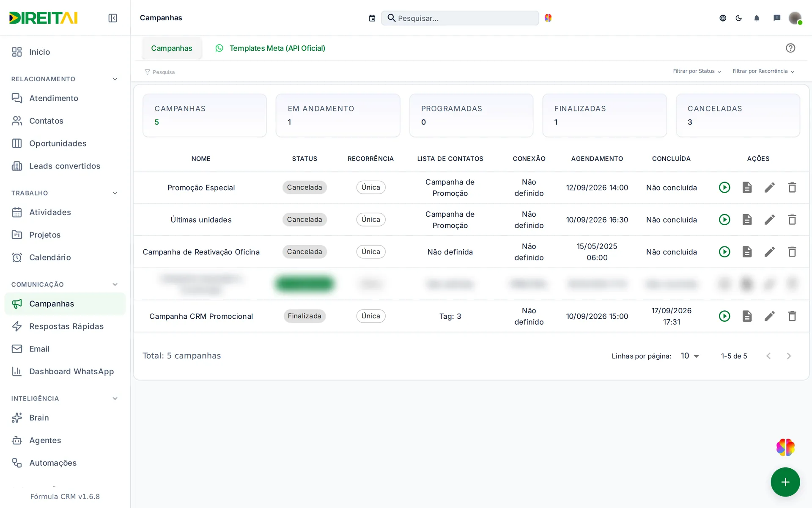
Task: Open Atendimento in the sidebar
Action: pos(65,98)
